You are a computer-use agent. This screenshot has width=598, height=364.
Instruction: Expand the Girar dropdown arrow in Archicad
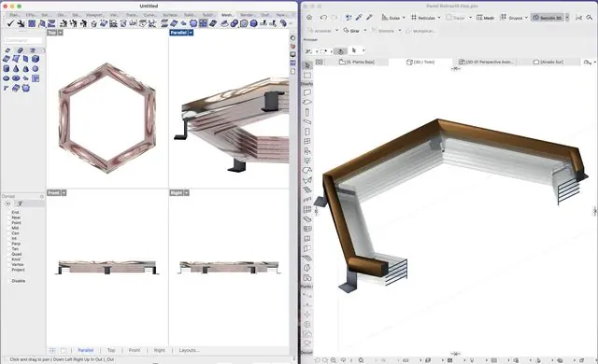coord(365,31)
